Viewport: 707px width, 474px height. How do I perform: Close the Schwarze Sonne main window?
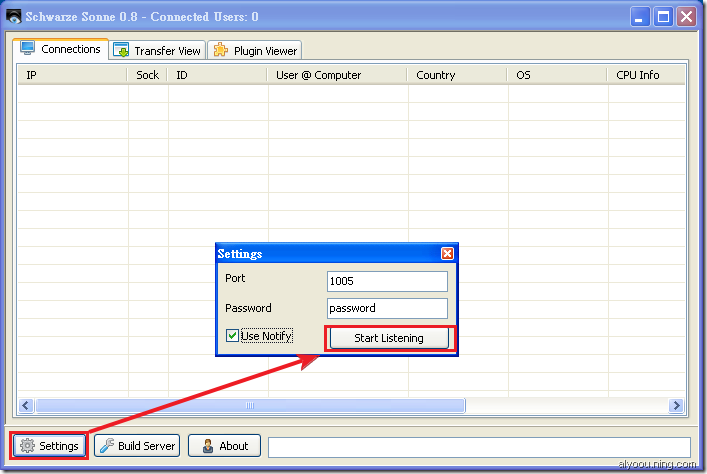(x=687, y=17)
